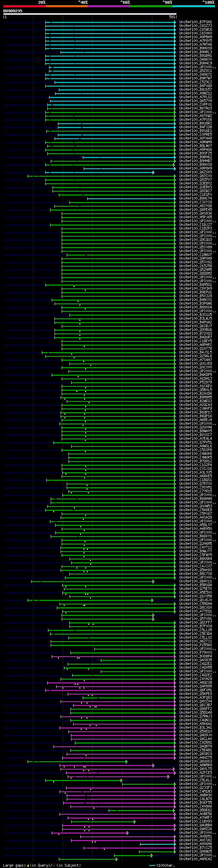Click hit UniRef100_C9SVM1
The height and width of the screenshot is (868, 218).
(196, 488)
